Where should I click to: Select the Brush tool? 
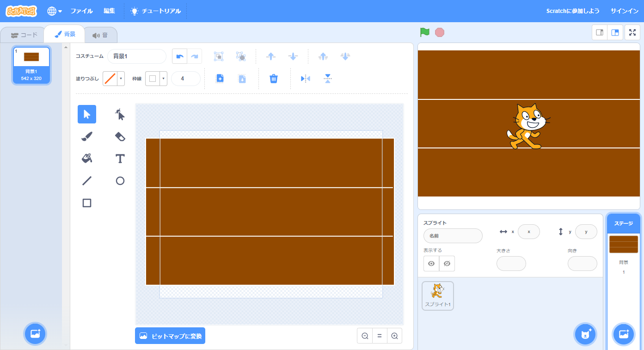[x=87, y=136]
